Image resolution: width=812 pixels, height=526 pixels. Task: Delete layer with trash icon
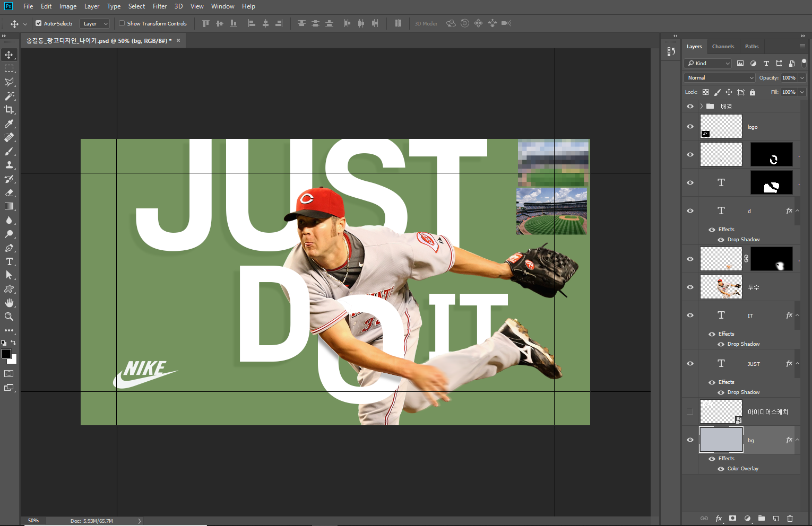click(x=790, y=518)
